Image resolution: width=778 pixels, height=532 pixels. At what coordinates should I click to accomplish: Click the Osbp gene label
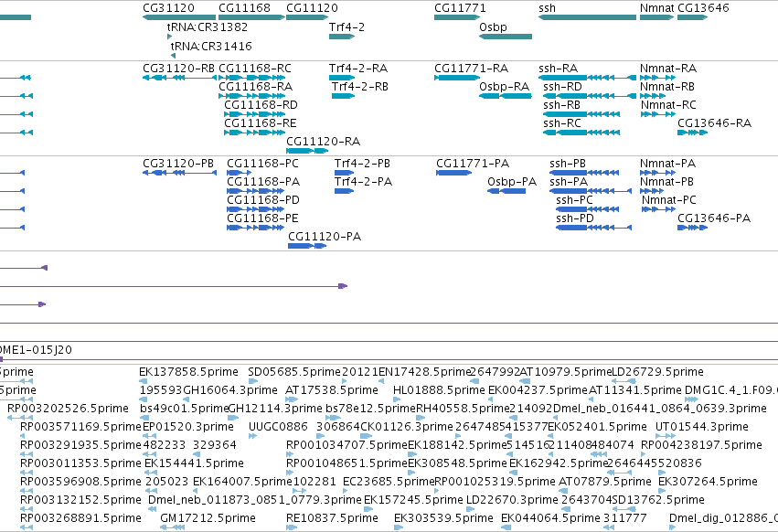[493, 27]
